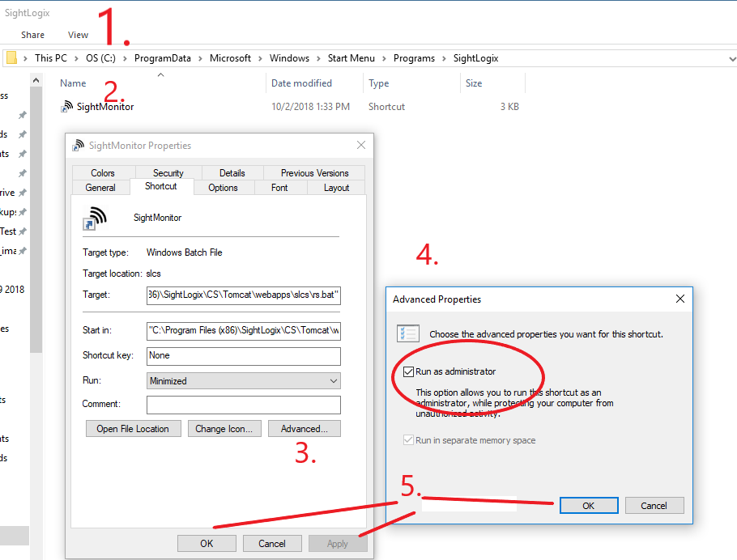The width and height of the screenshot is (737, 560).
Task: Click the folder icon in the address bar
Action: (12, 57)
